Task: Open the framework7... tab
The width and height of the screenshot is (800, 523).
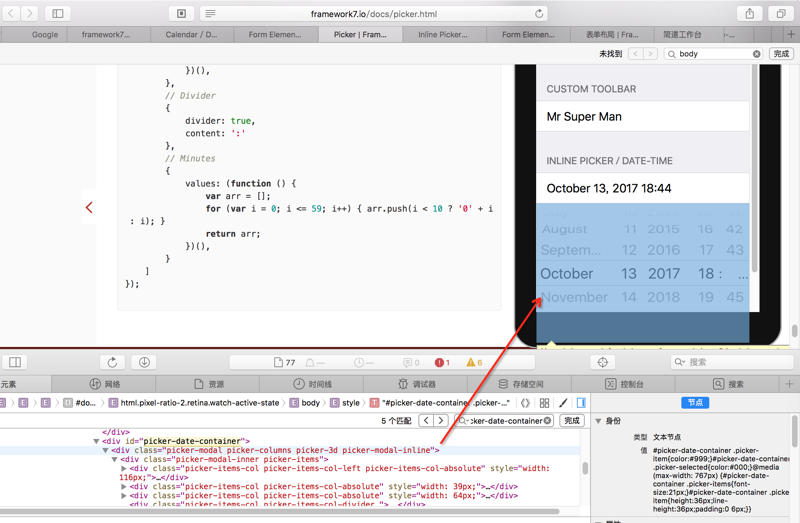Action: coord(106,34)
